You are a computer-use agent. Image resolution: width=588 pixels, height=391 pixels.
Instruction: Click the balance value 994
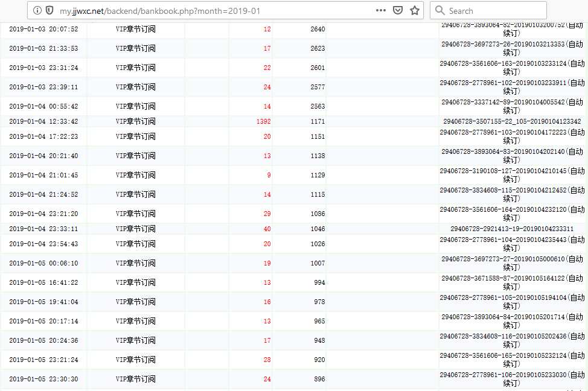click(319, 282)
